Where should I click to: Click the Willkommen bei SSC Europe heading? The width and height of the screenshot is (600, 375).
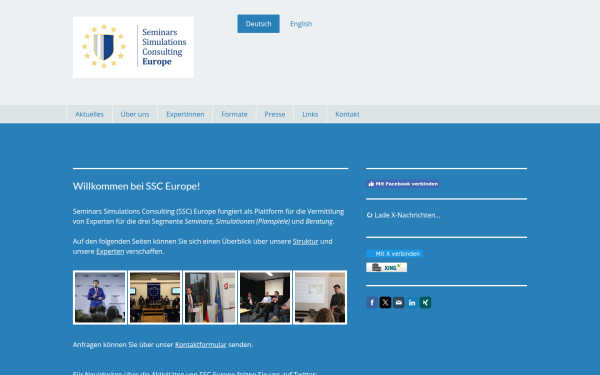tap(136, 186)
